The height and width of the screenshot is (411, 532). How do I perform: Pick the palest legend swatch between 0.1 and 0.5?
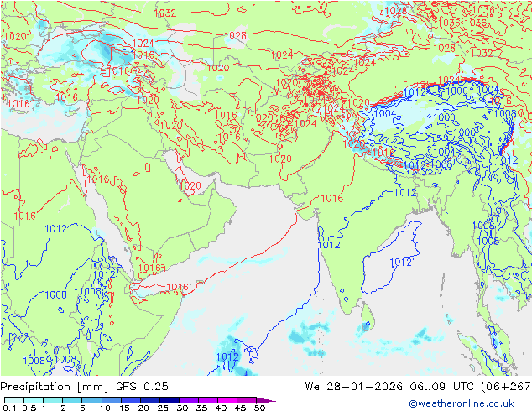coord(14,400)
